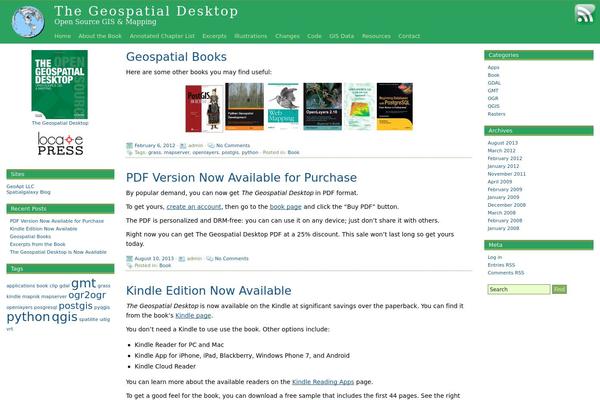Open the Contact menu item
Viewport: 600px width, 400px height.
click(x=409, y=36)
